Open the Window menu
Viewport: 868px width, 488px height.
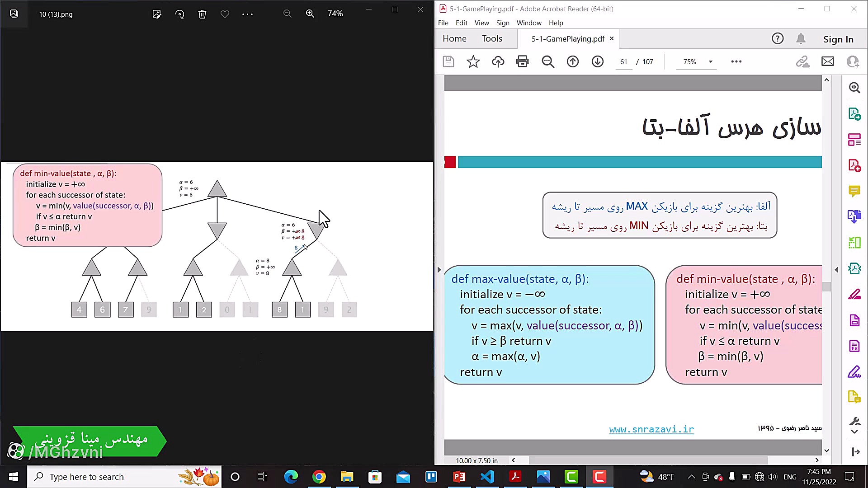click(528, 23)
